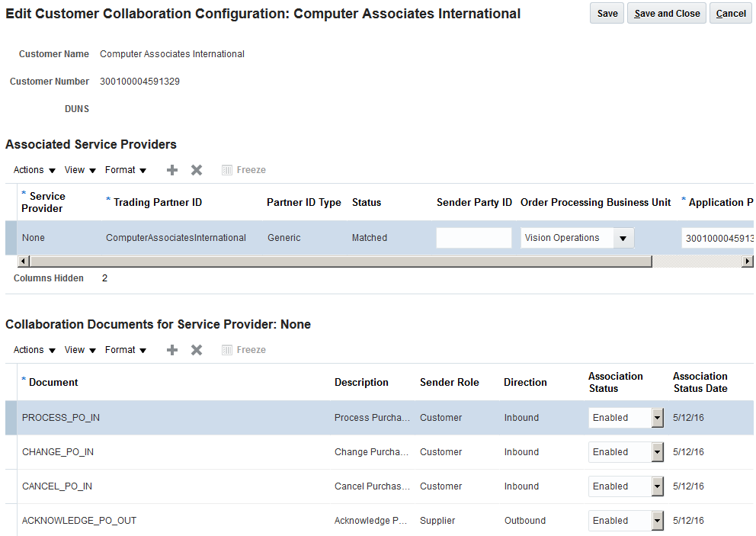The height and width of the screenshot is (536, 756).
Task: Click Save and Close button
Action: pos(667,14)
